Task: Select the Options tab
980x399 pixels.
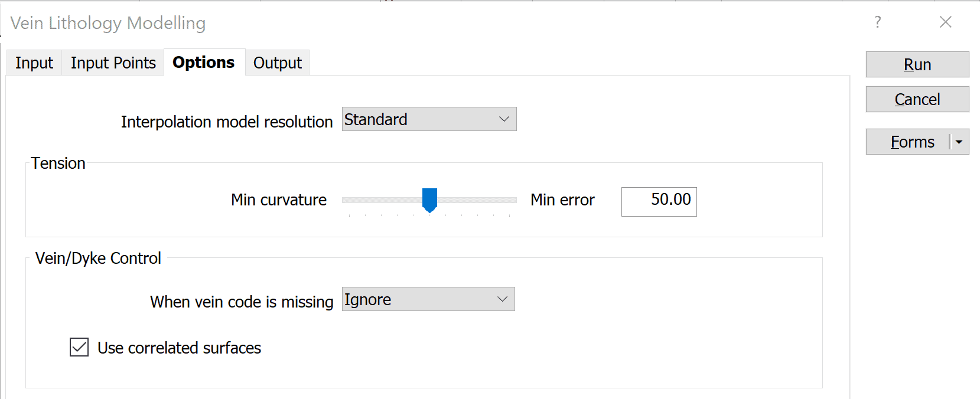Action: [x=203, y=63]
